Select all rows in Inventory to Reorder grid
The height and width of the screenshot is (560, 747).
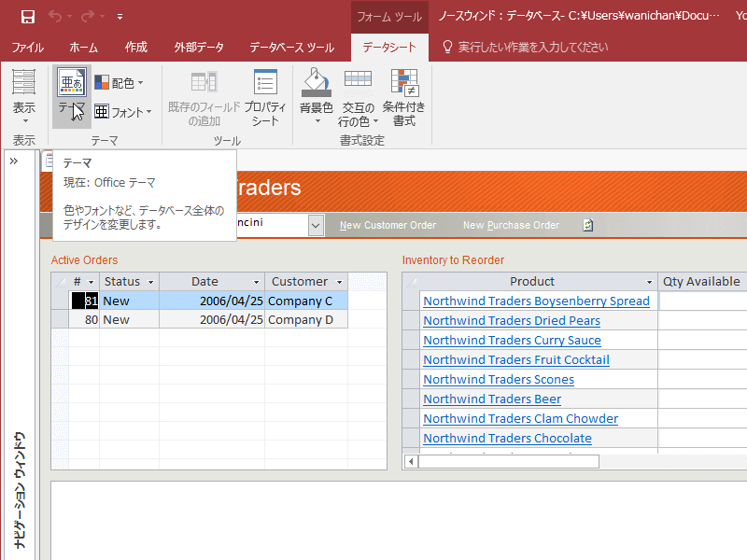coord(412,282)
